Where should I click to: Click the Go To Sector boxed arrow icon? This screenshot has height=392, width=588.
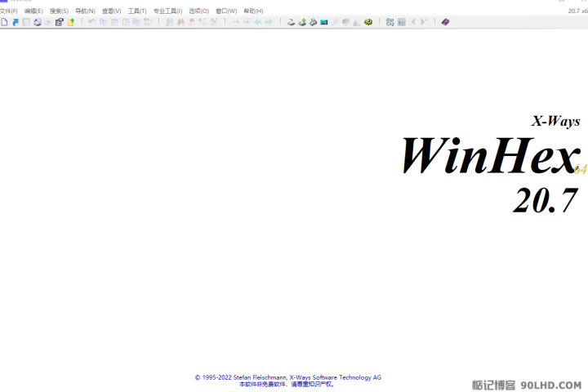[x=247, y=22]
